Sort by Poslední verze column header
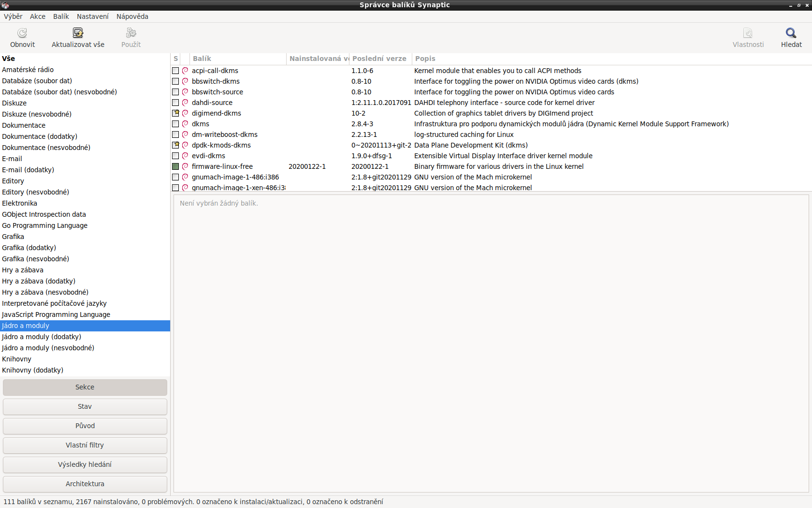The image size is (812, 508). coord(380,59)
